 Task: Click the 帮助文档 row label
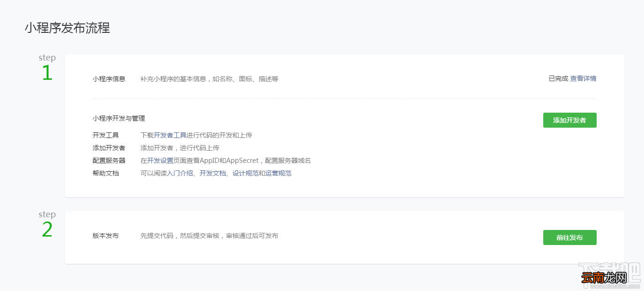[105, 173]
